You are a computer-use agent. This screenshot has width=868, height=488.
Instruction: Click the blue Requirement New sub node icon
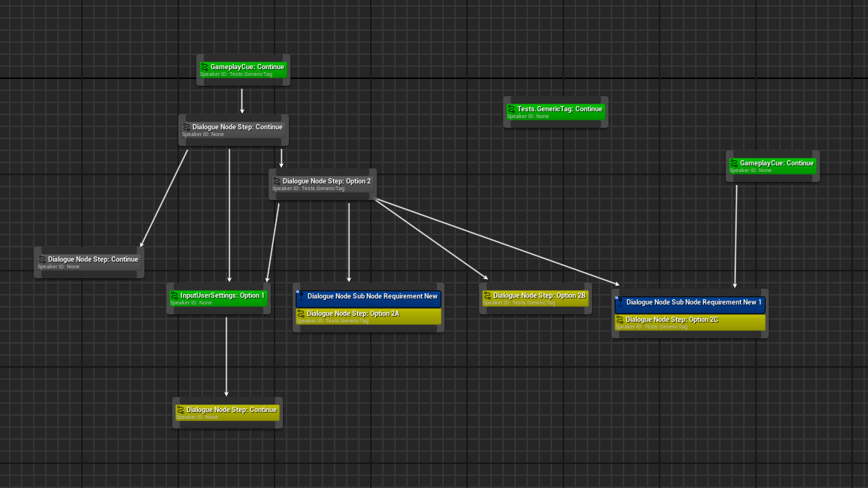click(x=300, y=296)
